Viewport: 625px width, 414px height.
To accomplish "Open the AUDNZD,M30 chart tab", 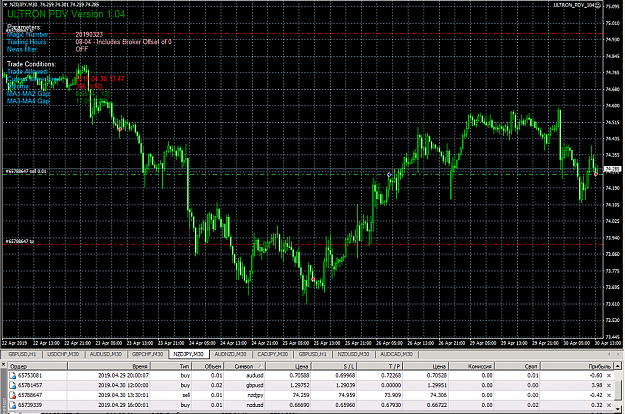I will [x=230, y=354].
